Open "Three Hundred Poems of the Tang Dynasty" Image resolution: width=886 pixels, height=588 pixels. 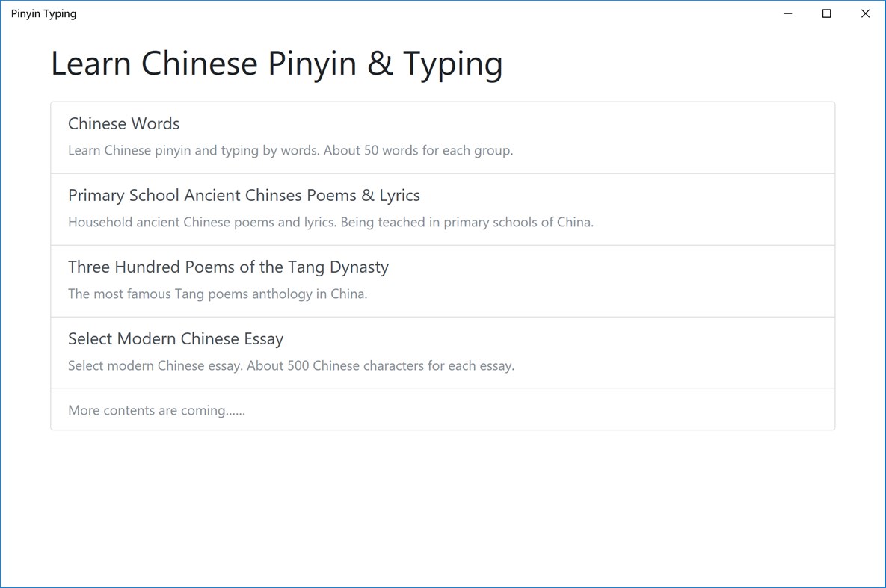[x=228, y=267]
